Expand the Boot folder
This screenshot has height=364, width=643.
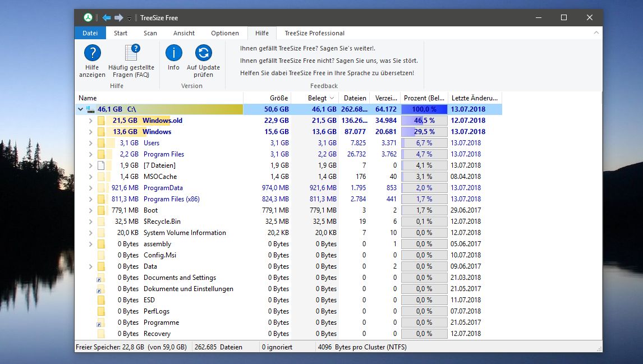coord(91,210)
